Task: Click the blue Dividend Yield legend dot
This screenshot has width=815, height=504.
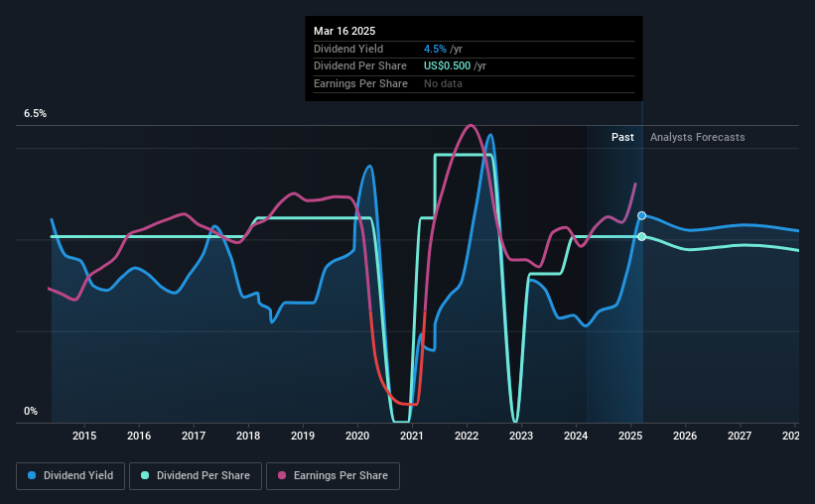Action: click(32, 475)
